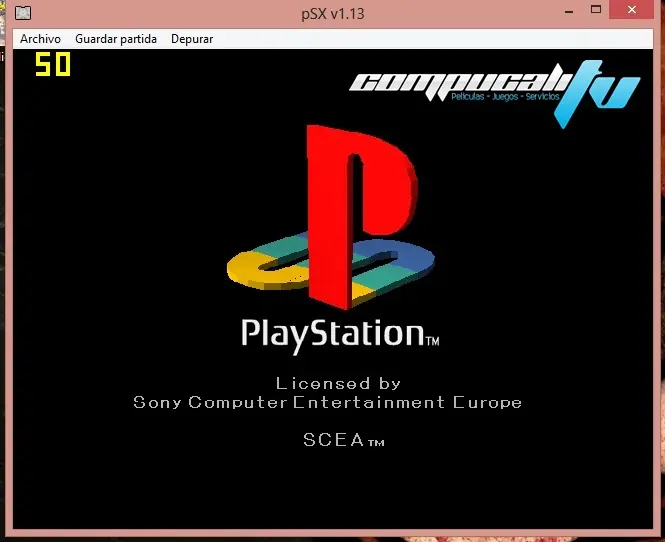665x542 pixels.
Task: Click the red PlayStation P logo
Action: (x=331, y=216)
